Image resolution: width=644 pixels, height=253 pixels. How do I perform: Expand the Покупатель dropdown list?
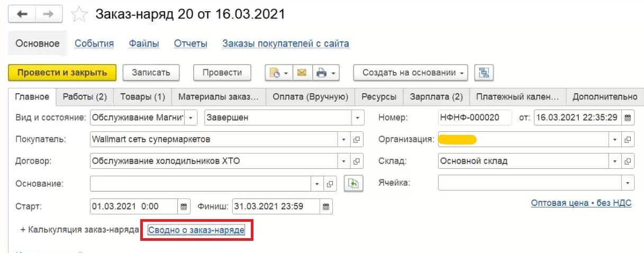point(343,140)
